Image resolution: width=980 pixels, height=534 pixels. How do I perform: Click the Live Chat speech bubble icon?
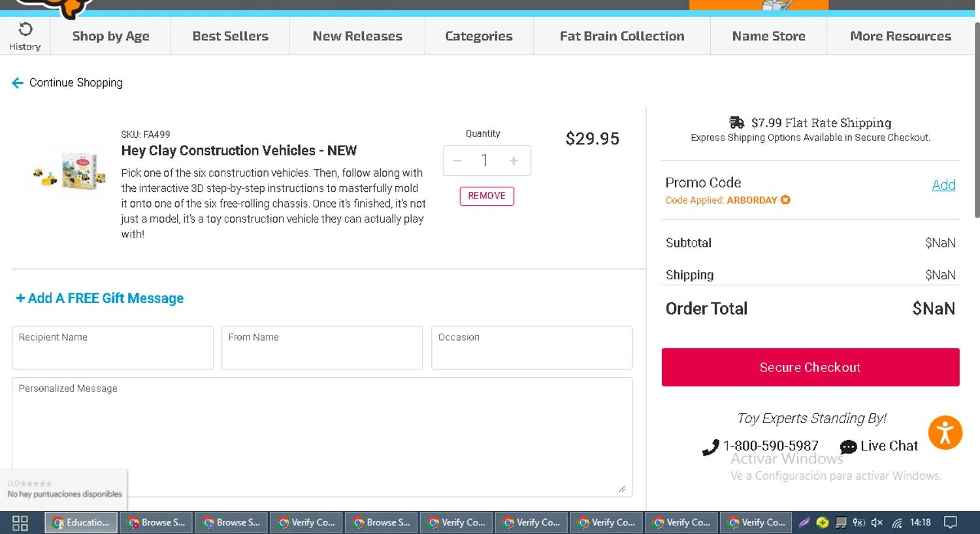848,447
